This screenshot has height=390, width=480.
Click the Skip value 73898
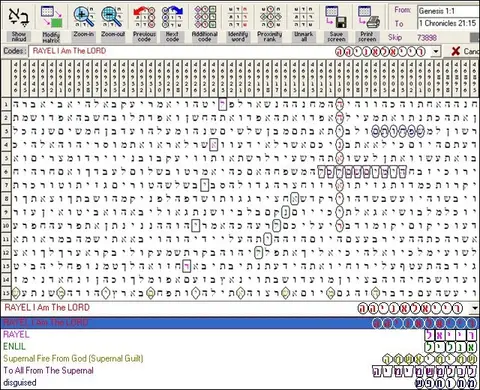coord(427,37)
